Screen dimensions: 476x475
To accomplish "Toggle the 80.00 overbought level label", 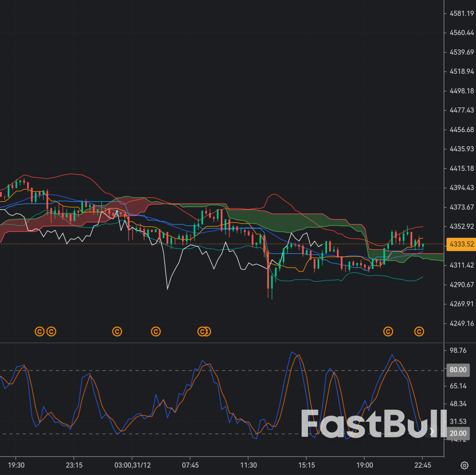I will pos(458,369).
